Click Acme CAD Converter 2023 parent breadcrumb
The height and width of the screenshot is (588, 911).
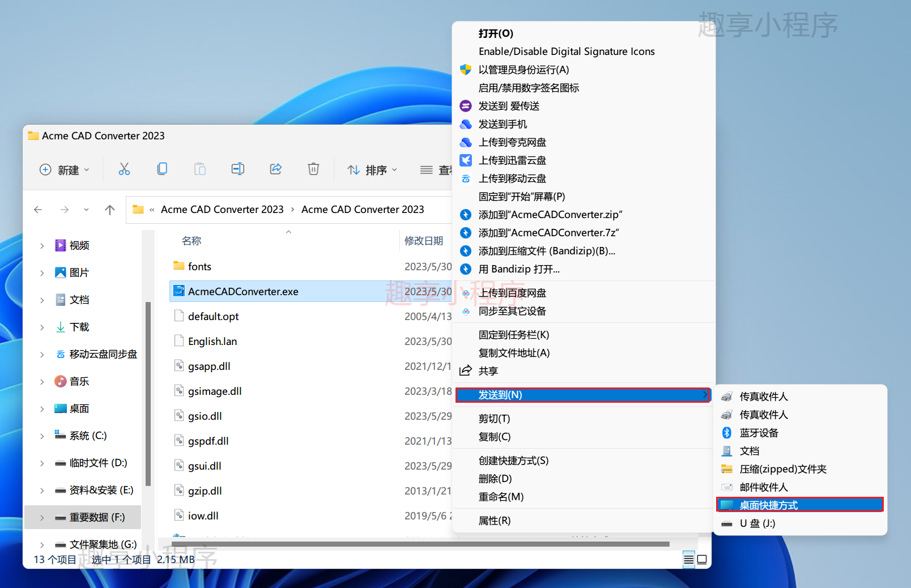(222, 210)
